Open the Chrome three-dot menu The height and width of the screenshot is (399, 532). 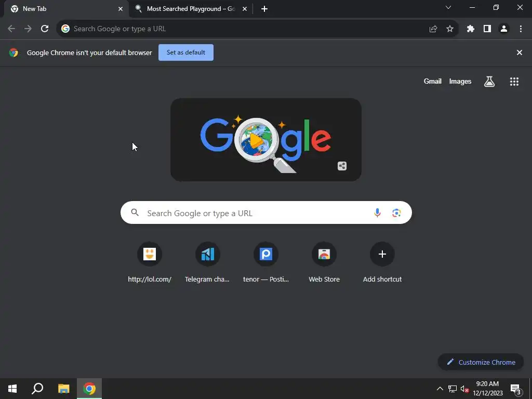(x=521, y=29)
